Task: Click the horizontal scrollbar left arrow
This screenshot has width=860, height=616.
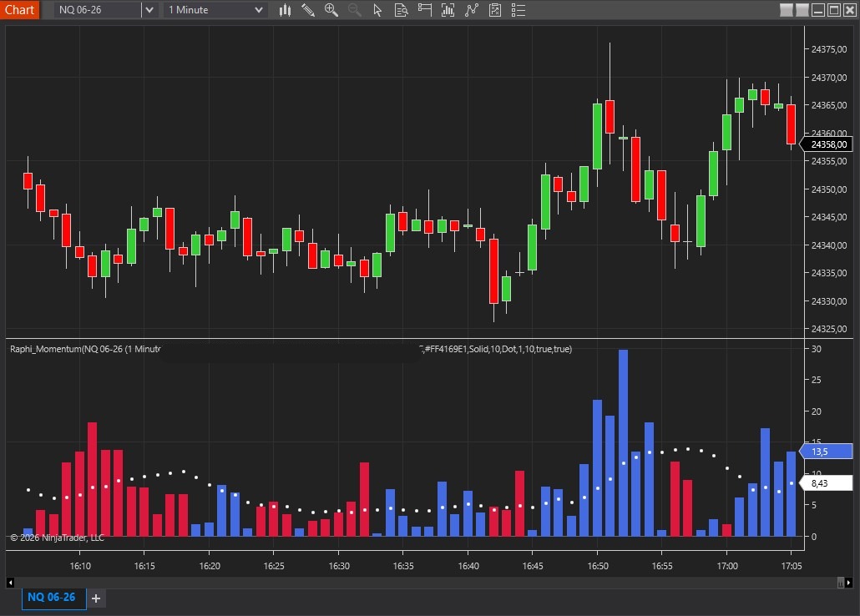Action: (x=11, y=582)
